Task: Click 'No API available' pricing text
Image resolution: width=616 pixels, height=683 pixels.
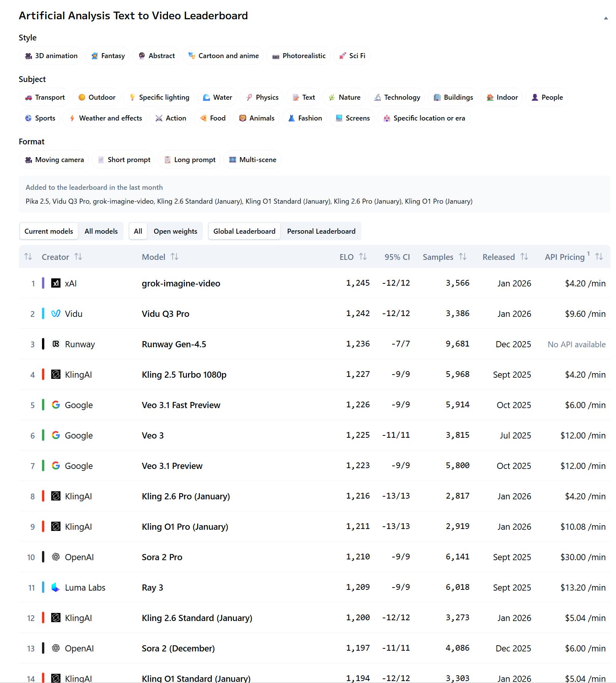Action: (x=577, y=344)
